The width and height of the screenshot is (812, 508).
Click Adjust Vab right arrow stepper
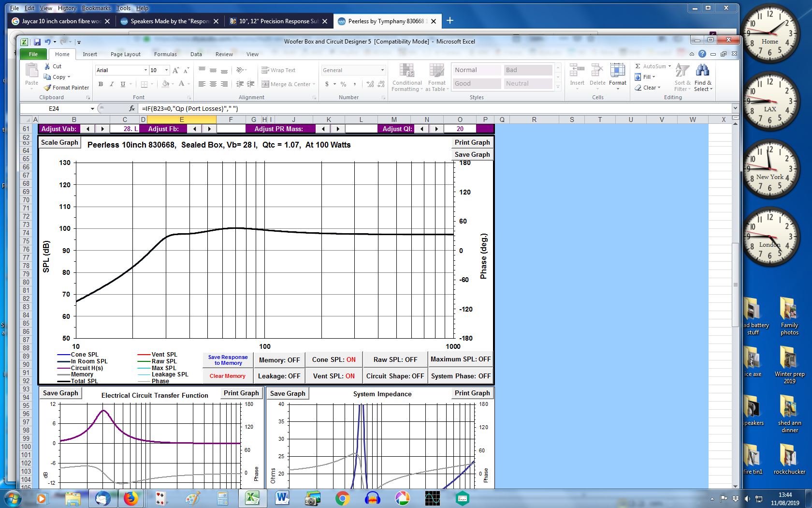pos(102,129)
